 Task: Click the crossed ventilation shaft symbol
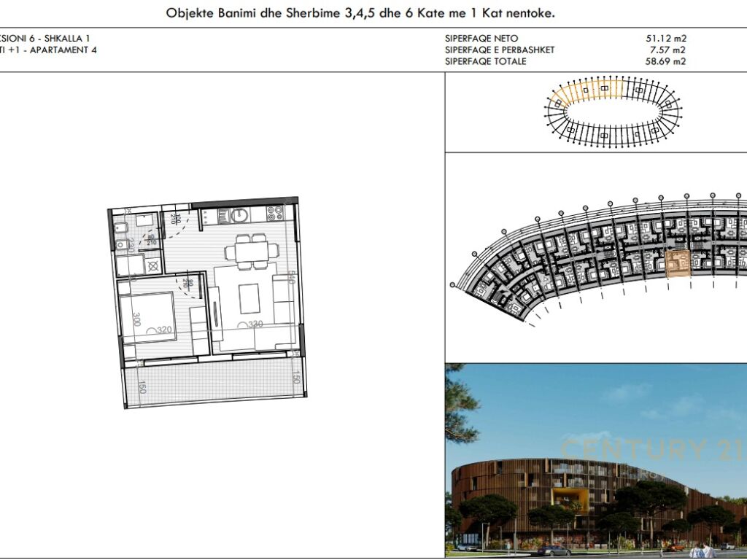point(153,266)
